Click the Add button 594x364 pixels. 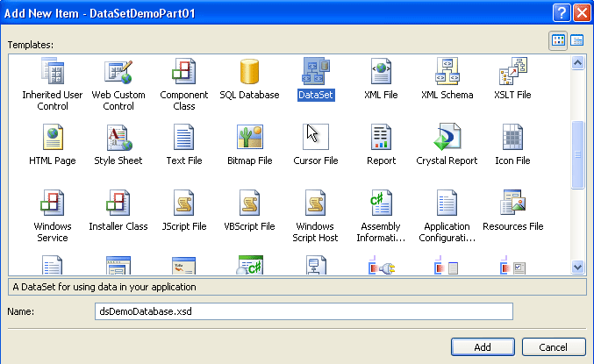[483, 347]
